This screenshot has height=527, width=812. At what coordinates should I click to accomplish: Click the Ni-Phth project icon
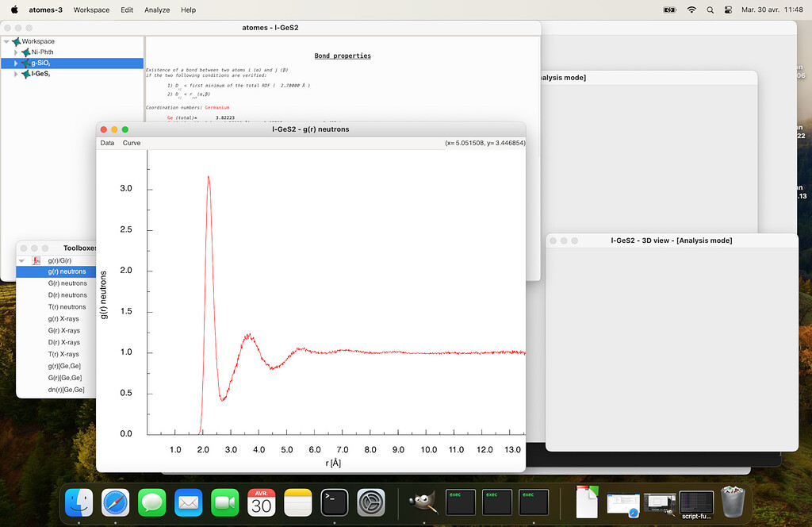(26, 52)
